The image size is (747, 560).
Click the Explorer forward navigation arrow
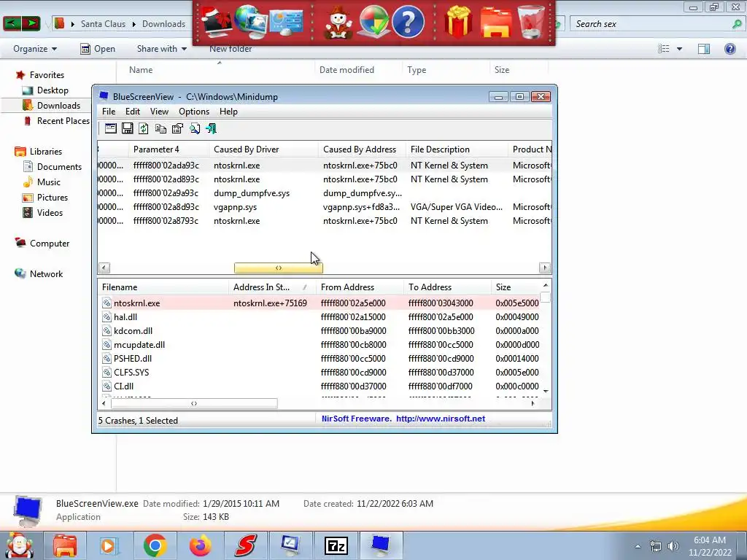(31, 23)
